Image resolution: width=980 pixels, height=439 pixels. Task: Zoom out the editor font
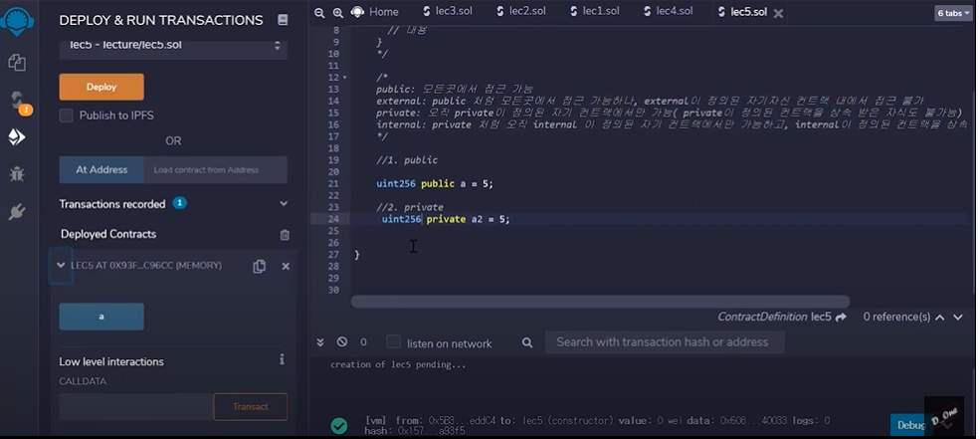(x=319, y=12)
